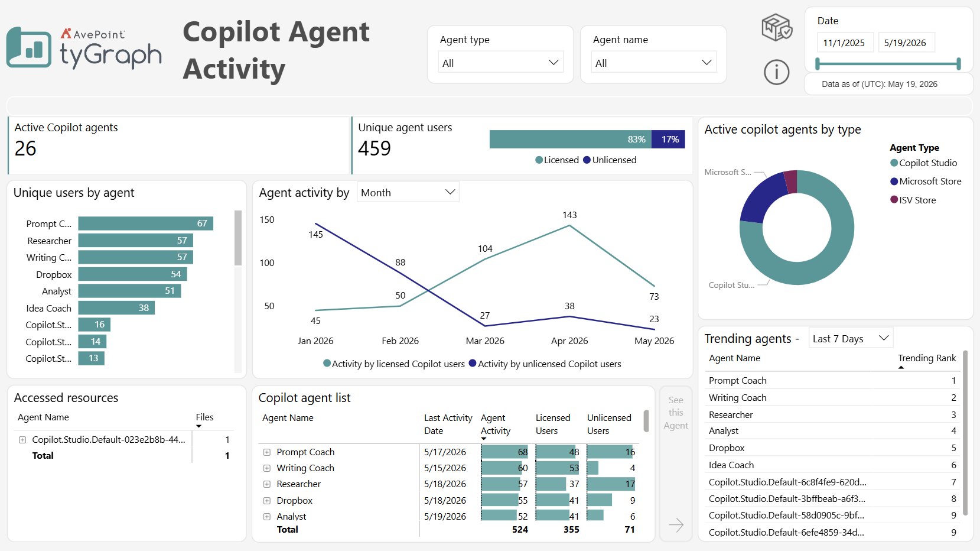Open the Last 7 Days dropdown
The image size is (980, 551).
click(x=850, y=338)
